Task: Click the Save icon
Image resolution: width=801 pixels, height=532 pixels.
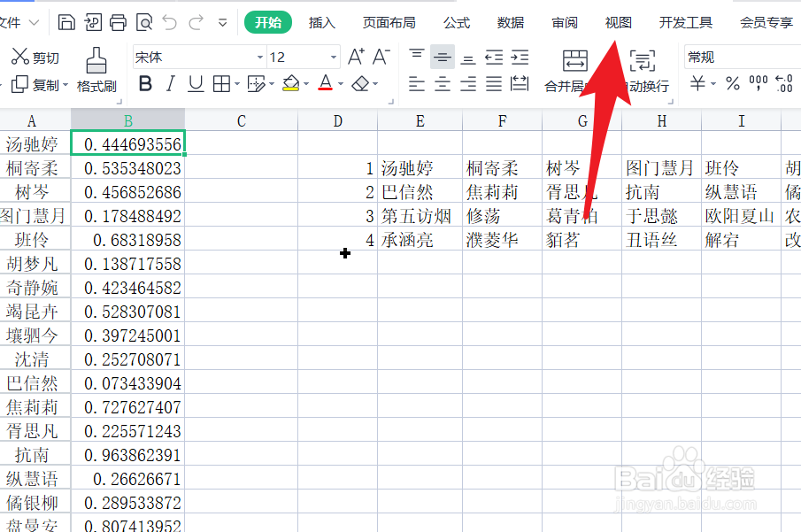Action: [x=66, y=22]
